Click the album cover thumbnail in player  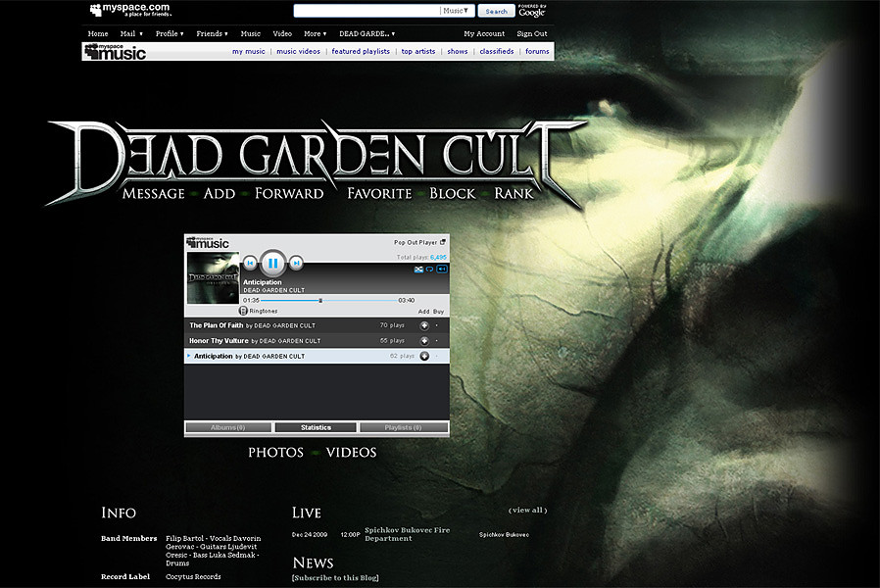pos(214,277)
